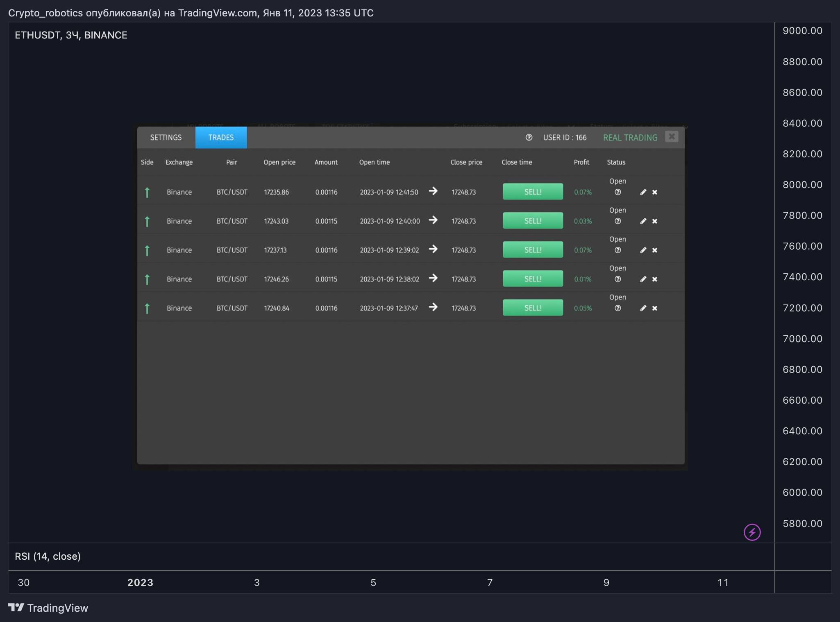Open status help for the 17235.86 trade
Screen dimensions: 840x622
(618, 192)
